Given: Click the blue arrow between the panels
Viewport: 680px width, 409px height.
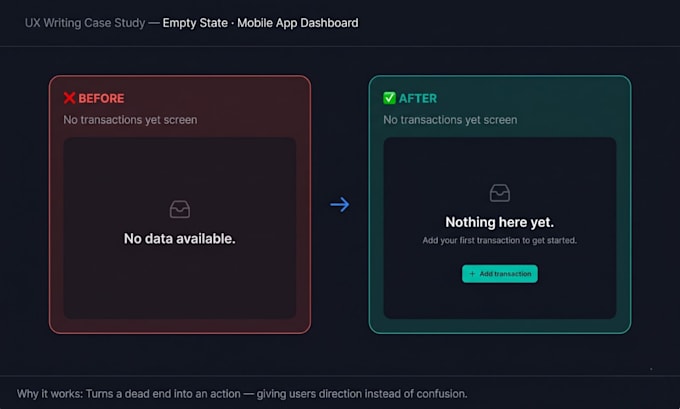Looking at the screenshot, I should (340, 204).
